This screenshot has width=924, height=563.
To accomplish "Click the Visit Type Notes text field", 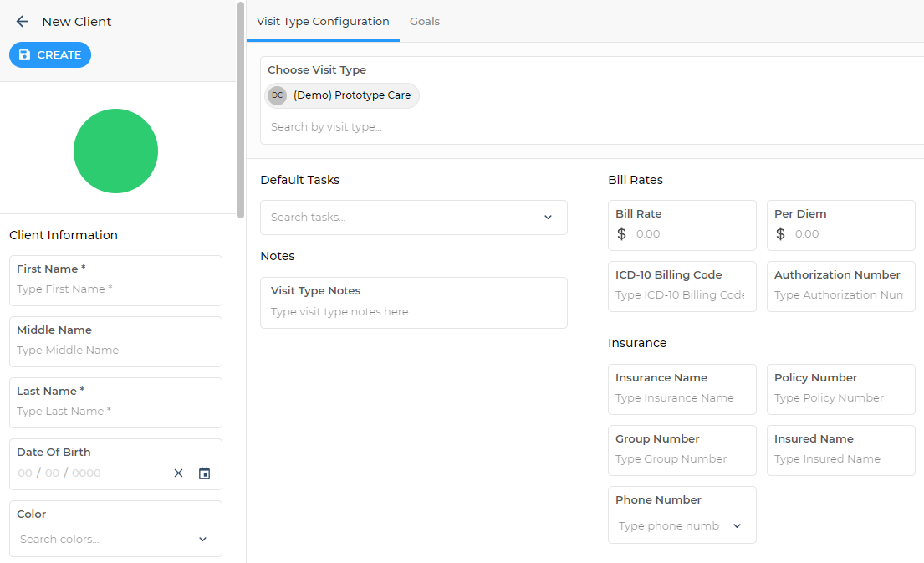I will (414, 312).
